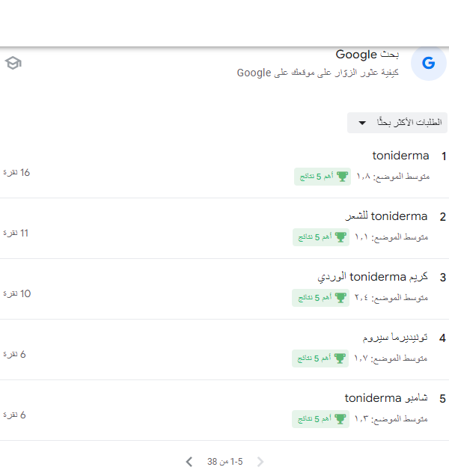Click the بحث Google heading
The image size is (449, 476).
tap(367, 55)
